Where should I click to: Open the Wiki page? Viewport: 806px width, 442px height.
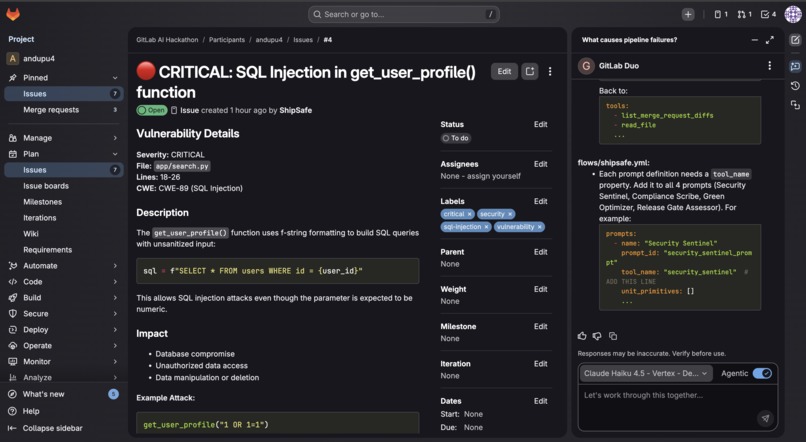pos(64,233)
